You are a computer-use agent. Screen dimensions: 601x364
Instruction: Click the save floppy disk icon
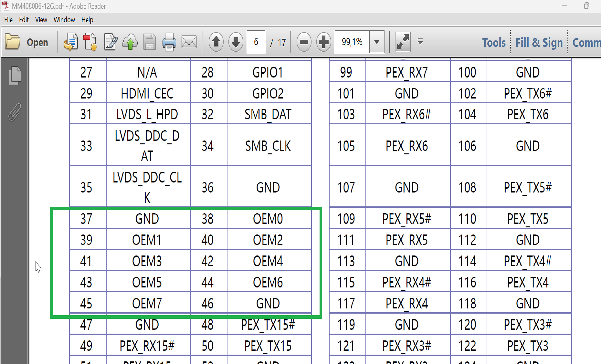[x=149, y=42]
